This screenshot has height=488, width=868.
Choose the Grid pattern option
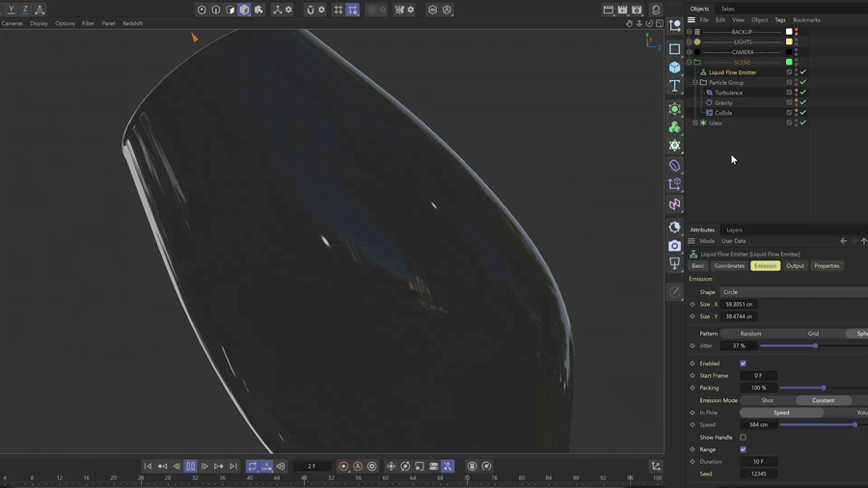[813, 334]
